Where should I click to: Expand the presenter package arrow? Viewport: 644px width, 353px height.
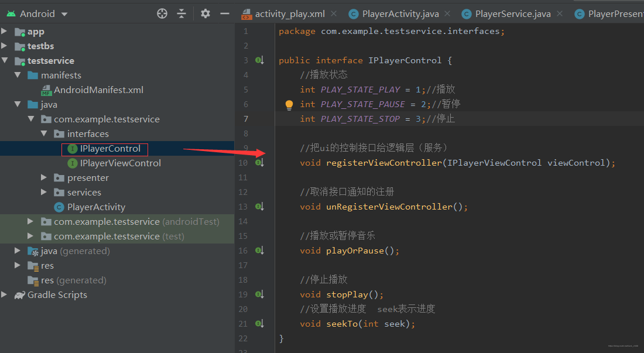[43, 177]
